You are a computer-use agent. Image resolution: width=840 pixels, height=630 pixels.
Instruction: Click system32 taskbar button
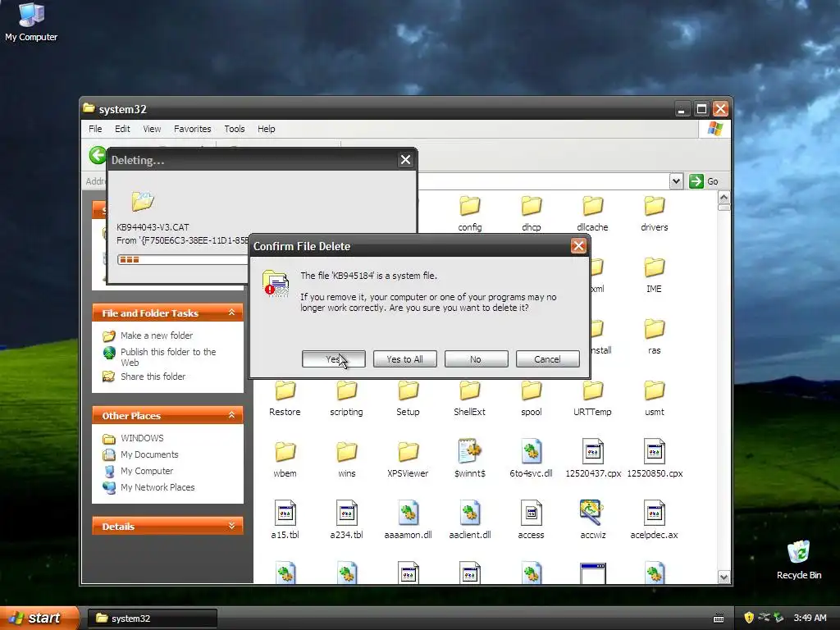tap(153, 619)
